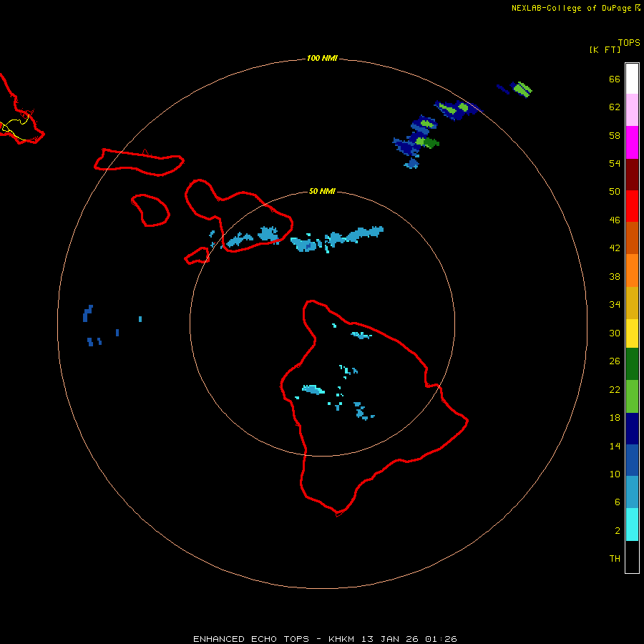
Task: Select the bright orange legend swatch
Action: tap(632, 270)
